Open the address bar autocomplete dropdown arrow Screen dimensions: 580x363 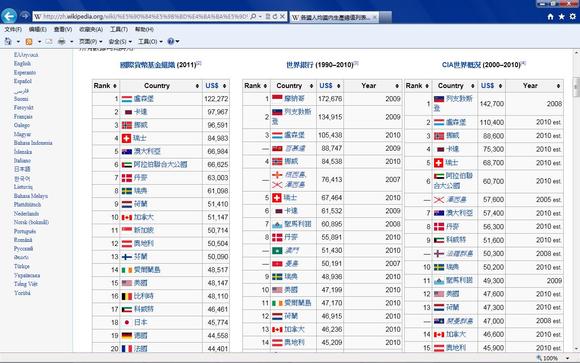[260, 17]
